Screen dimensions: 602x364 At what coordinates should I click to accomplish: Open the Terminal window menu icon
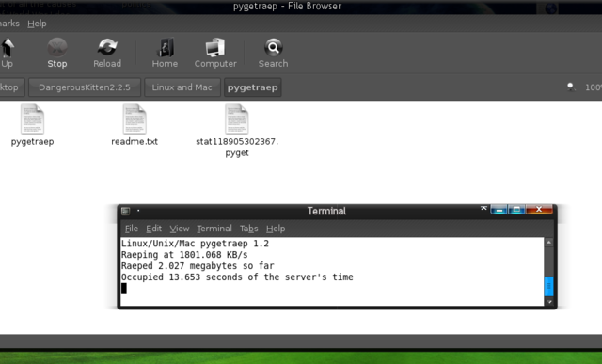click(x=125, y=211)
